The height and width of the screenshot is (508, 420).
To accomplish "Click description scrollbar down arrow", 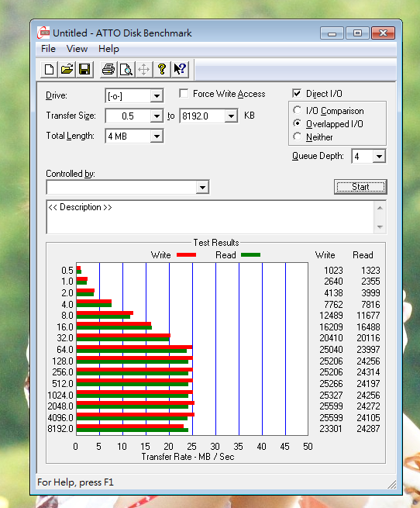I will click(380, 226).
